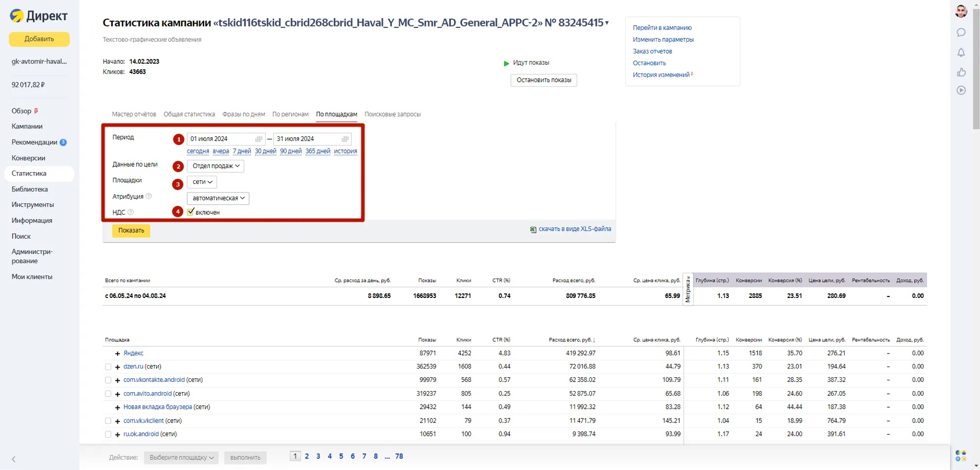This screenshot has height=470, width=980.
Task: Open notifications bell icon
Action: [961, 52]
